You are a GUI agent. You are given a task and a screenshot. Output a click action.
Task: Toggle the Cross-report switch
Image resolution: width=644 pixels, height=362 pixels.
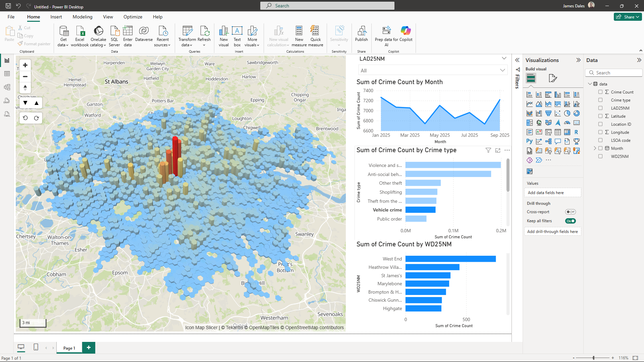point(570,212)
